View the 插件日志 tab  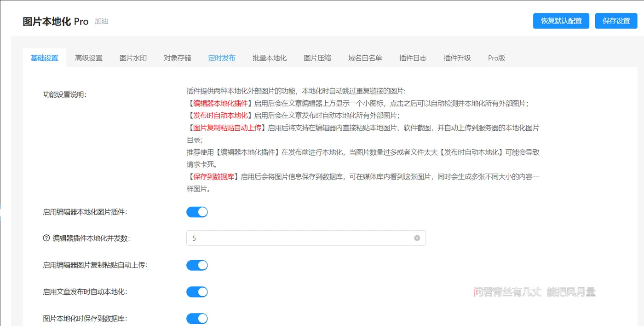pyautogui.click(x=413, y=58)
